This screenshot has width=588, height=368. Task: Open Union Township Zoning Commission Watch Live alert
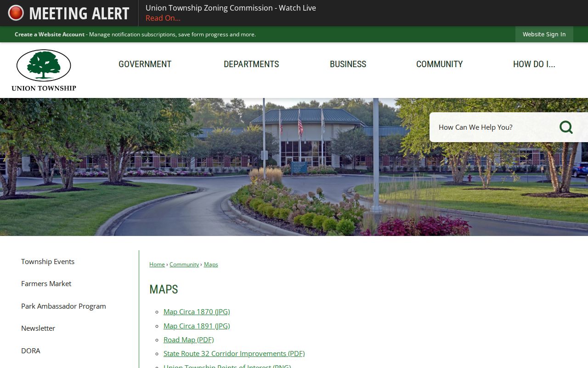click(x=231, y=8)
